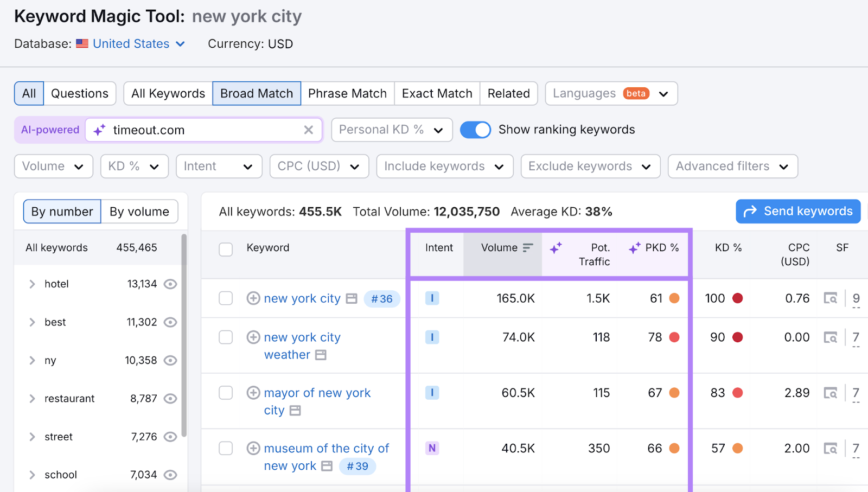Open the Personal KD % dropdown
The height and width of the screenshot is (492, 868).
tap(392, 130)
